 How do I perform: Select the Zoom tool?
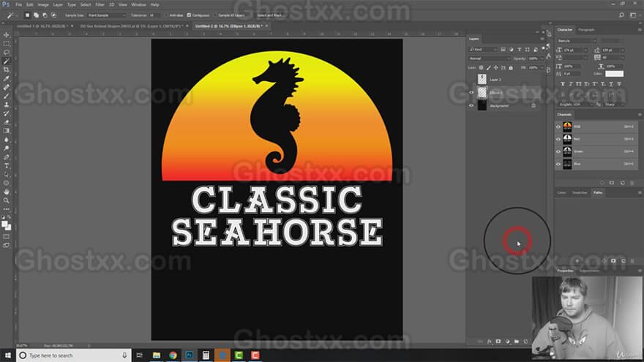tap(6, 200)
